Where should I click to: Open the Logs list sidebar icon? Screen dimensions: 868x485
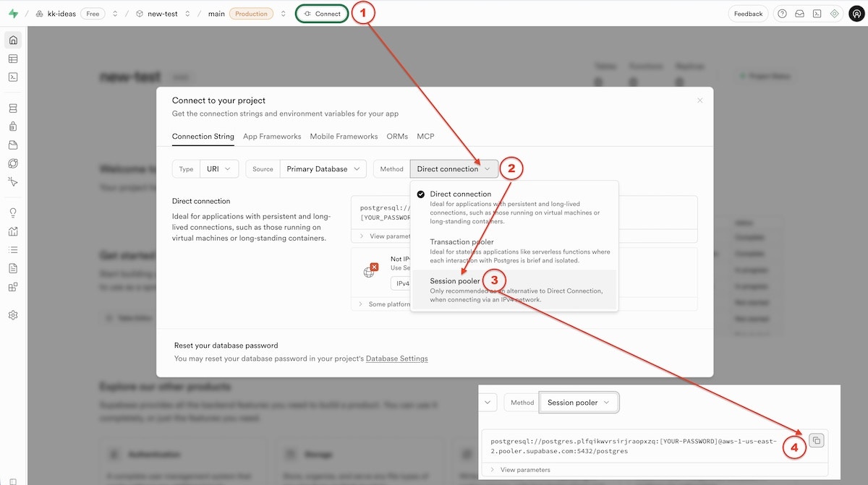(x=13, y=250)
